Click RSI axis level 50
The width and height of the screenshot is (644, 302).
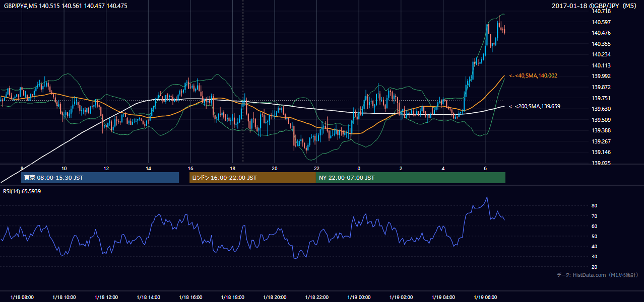coord(595,236)
